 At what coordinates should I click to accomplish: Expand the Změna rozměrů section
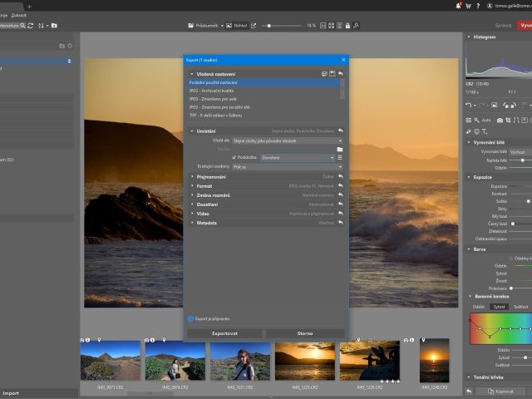tap(192, 195)
